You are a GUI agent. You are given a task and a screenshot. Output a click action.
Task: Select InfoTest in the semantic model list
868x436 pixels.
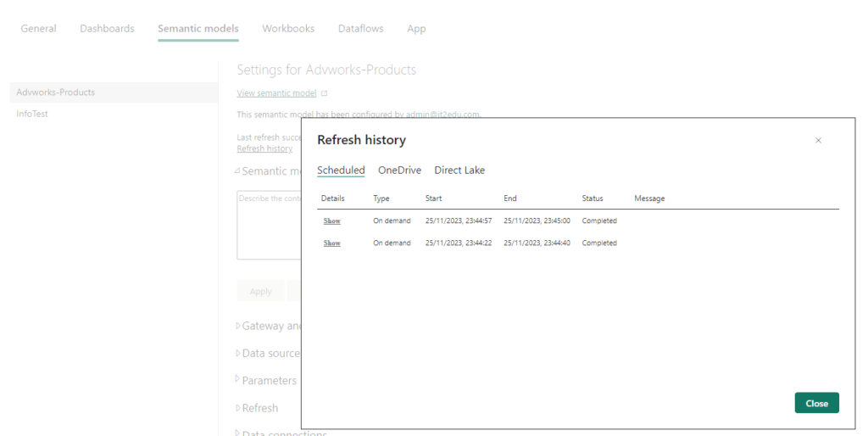(32, 114)
